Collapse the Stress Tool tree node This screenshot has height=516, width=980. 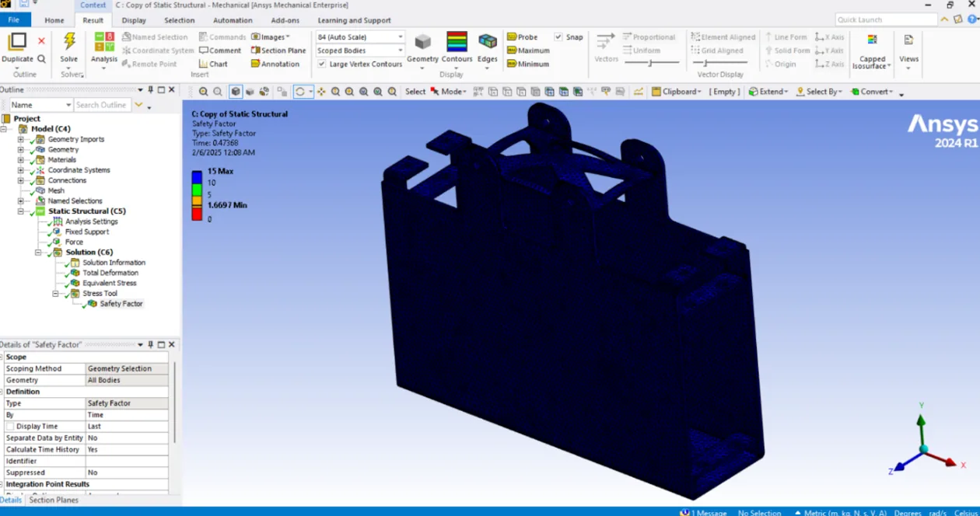(55, 294)
